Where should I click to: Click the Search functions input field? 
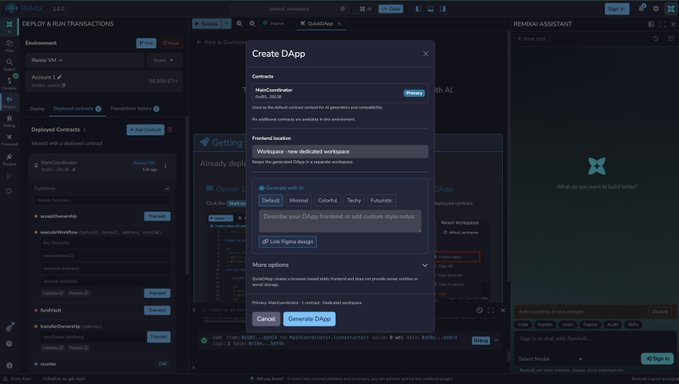tap(102, 200)
